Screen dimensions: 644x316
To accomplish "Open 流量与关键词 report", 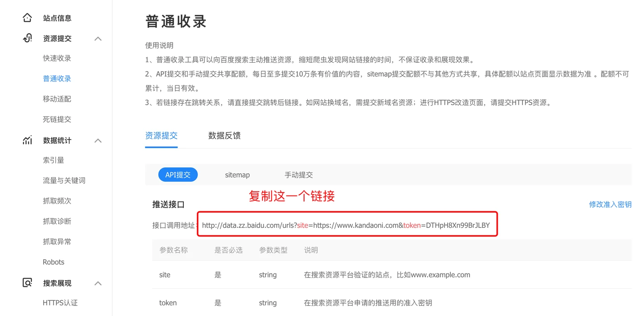I will pyautogui.click(x=64, y=180).
